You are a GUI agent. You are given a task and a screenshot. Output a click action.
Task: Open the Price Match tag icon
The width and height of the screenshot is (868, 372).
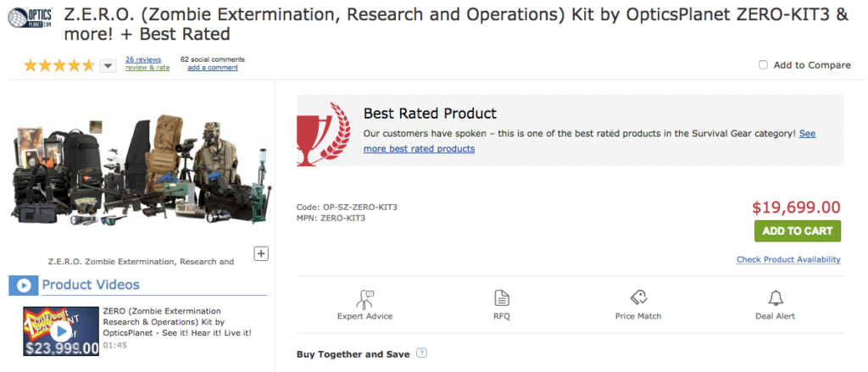pyautogui.click(x=638, y=297)
